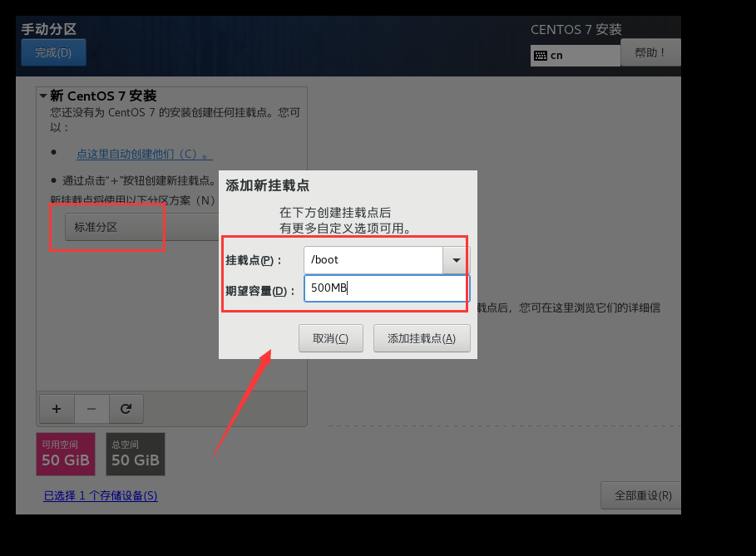
Task: Open installer help via 帮助! button
Action: [650, 52]
